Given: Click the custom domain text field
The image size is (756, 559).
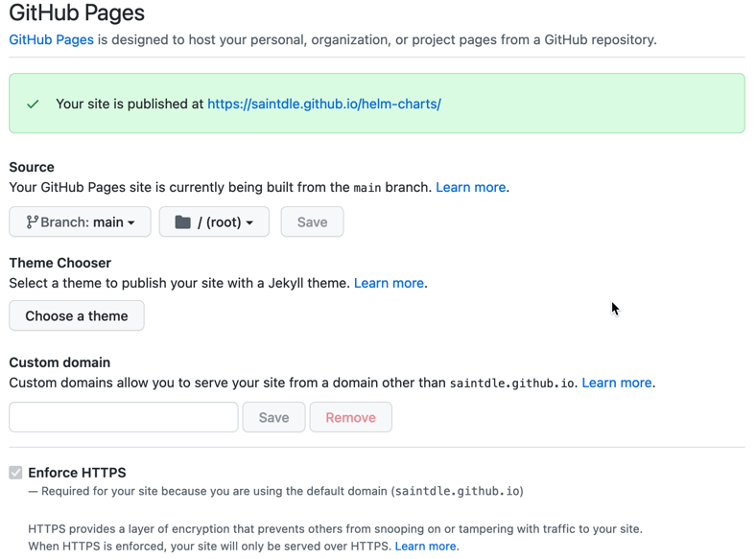Looking at the screenshot, I should click(x=124, y=417).
